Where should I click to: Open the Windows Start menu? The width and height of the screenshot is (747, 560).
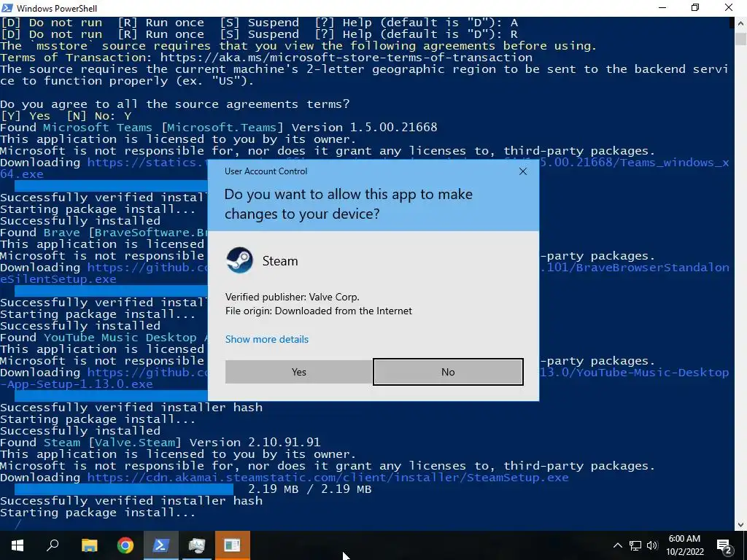coord(18,545)
